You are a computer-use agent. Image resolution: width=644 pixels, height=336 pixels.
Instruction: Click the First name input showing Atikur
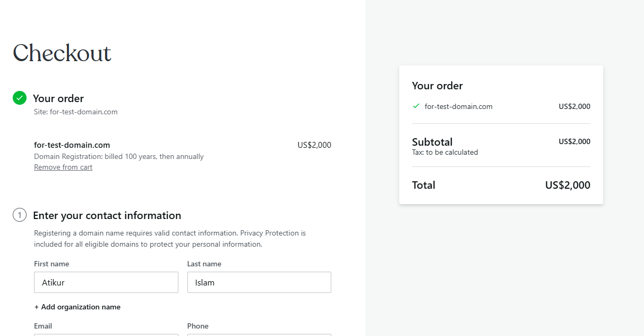(x=106, y=282)
